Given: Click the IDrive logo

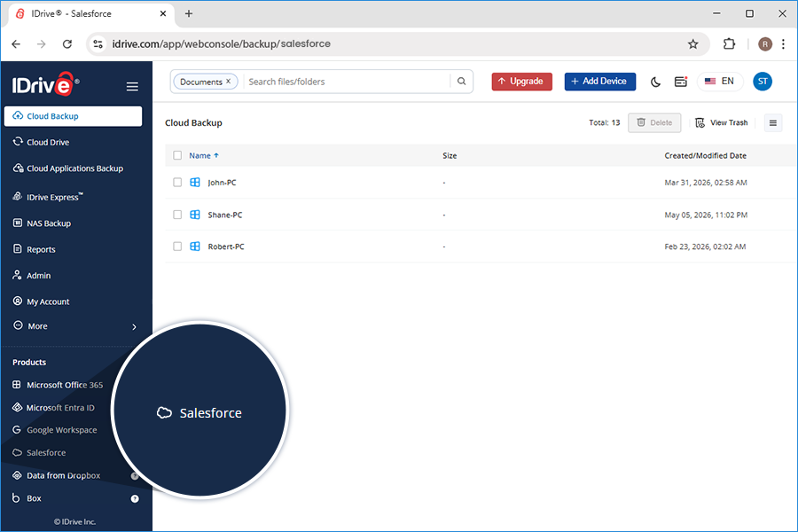Looking at the screenshot, I should pyautogui.click(x=45, y=84).
